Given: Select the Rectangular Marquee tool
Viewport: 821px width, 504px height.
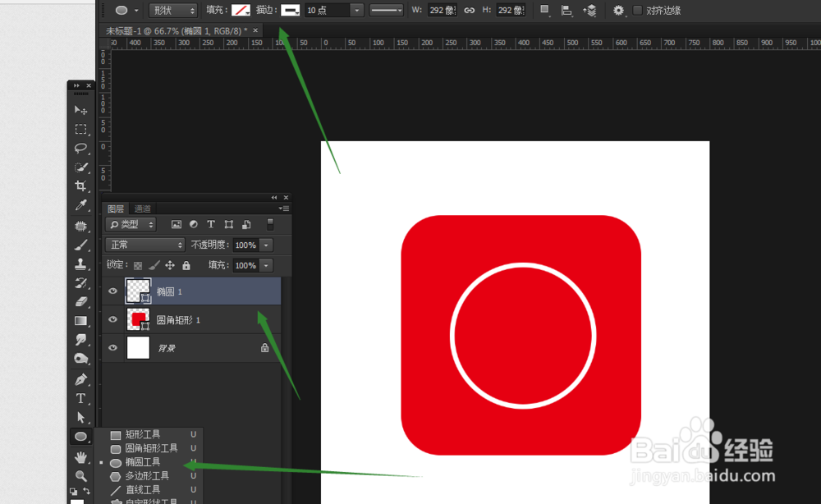Looking at the screenshot, I should [80, 129].
